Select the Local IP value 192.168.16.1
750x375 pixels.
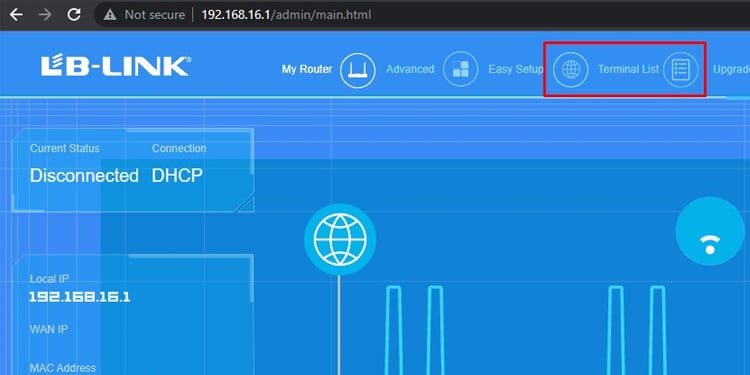[x=79, y=297]
